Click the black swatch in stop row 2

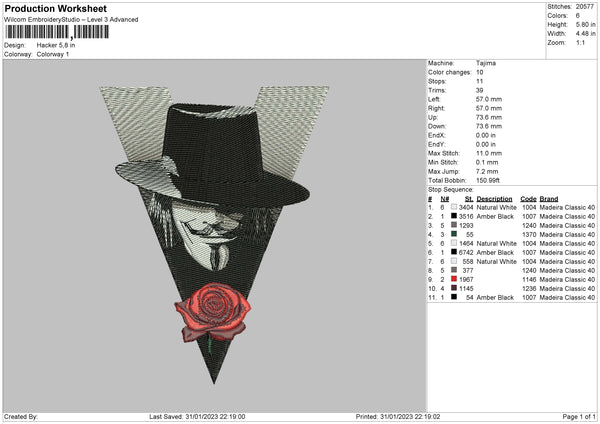tap(454, 216)
